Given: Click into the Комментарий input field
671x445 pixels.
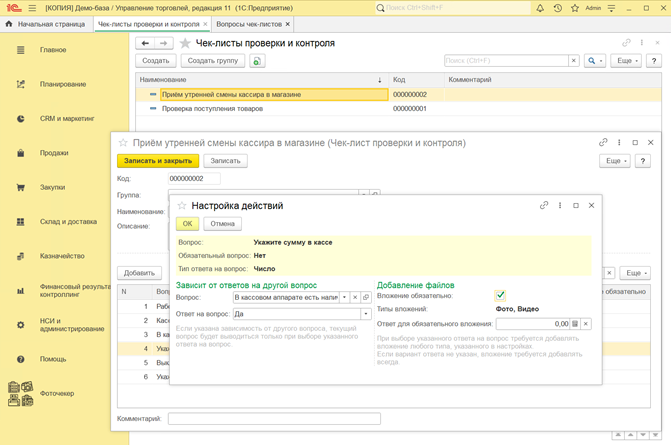Looking at the screenshot, I should click(273, 419).
